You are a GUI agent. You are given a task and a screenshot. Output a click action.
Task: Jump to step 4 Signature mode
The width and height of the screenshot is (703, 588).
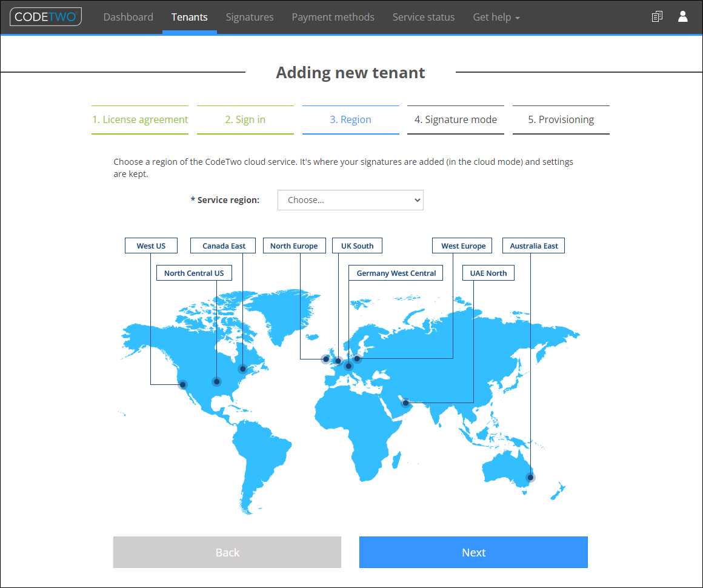[x=456, y=120]
